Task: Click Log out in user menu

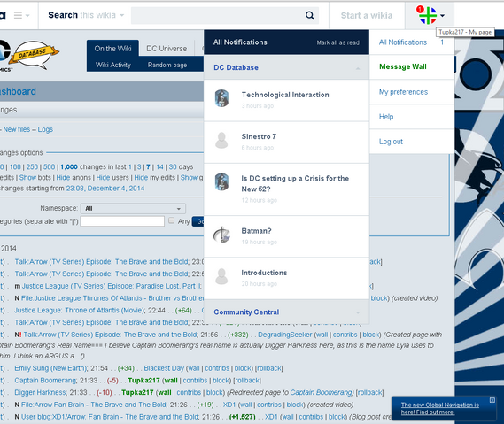Action: [391, 142]
